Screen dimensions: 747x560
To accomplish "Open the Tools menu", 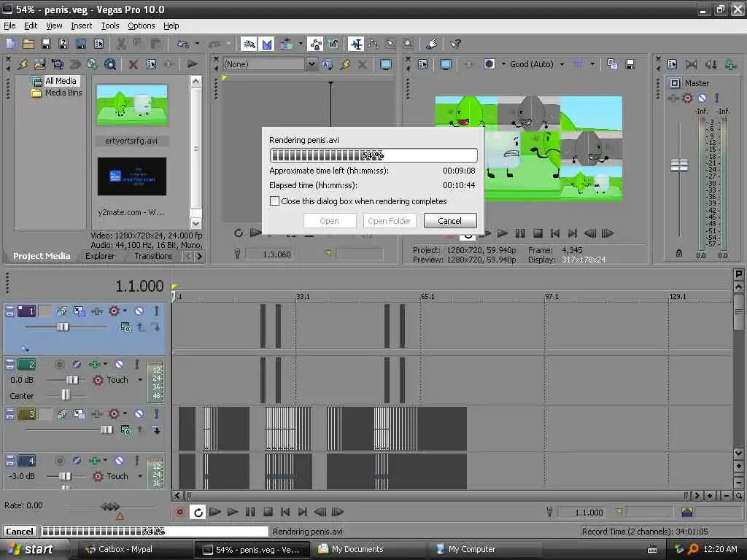I will [x=110, y=26].
